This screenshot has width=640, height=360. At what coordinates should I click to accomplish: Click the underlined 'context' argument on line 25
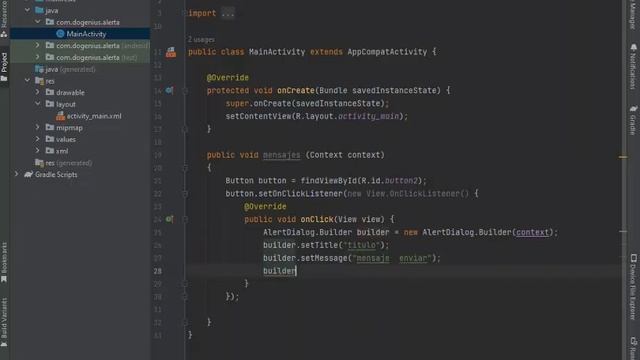pyautogui.click(x=532, y=232)
